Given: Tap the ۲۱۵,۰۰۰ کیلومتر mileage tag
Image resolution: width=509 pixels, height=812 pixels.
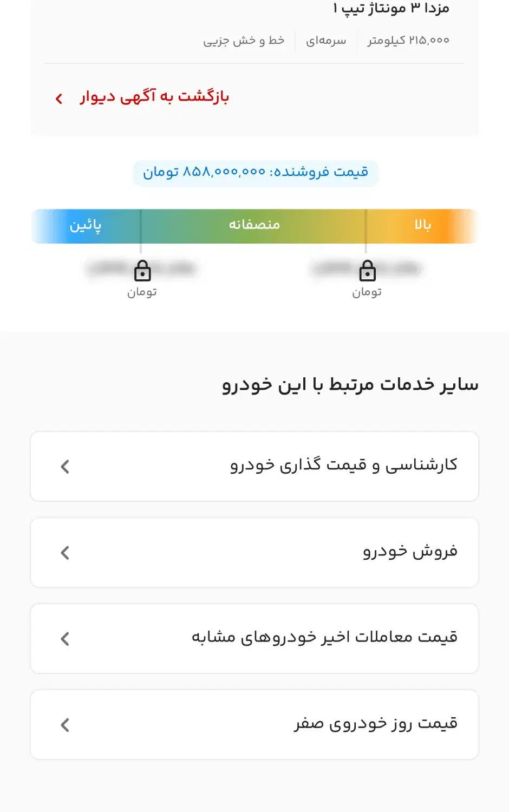Looking at the screenshot, I should (x=408, y=41).
